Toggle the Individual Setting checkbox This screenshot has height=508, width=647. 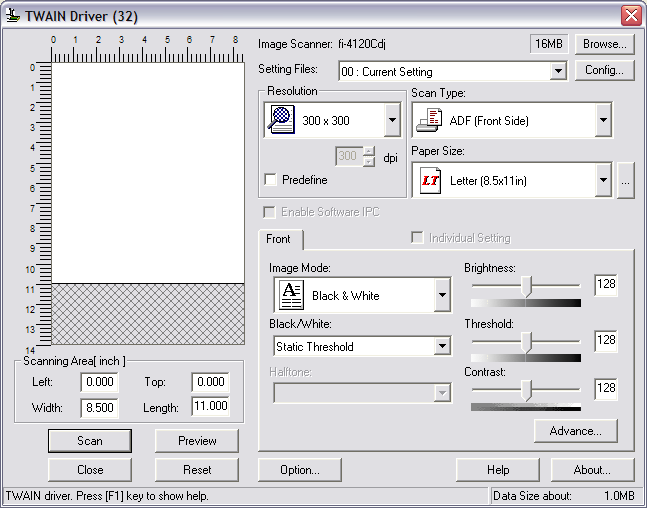417,238
